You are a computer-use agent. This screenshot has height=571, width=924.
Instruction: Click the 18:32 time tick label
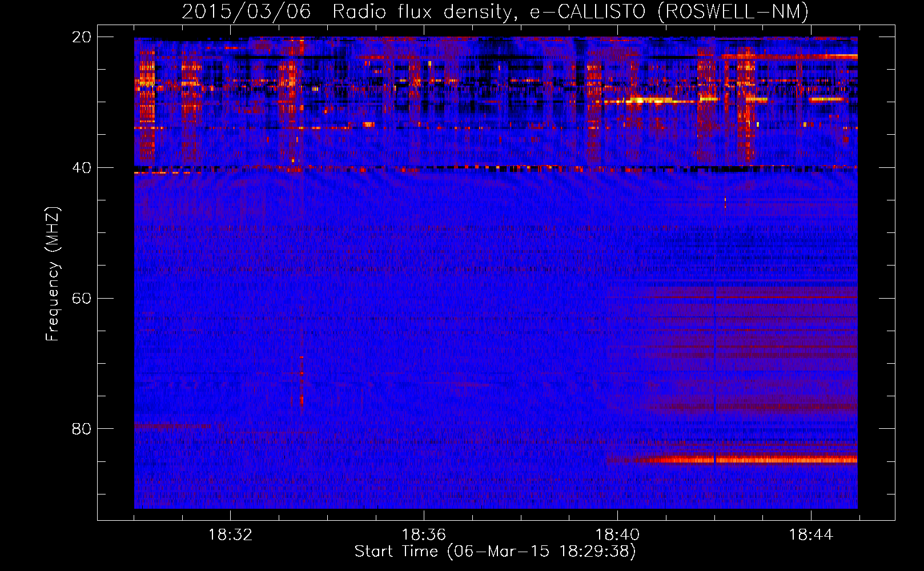(x=230, y=535)
